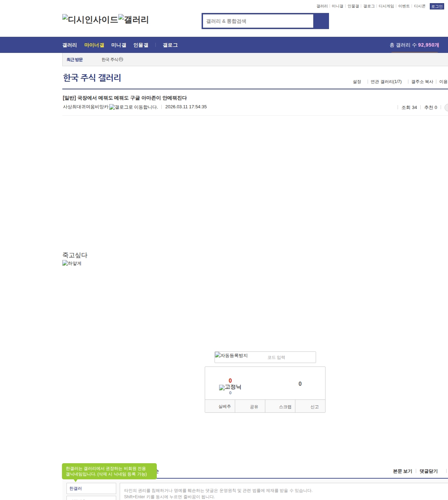Open the 이벤트 link
The image size is (448, 500).
click(x=404, y=6)
